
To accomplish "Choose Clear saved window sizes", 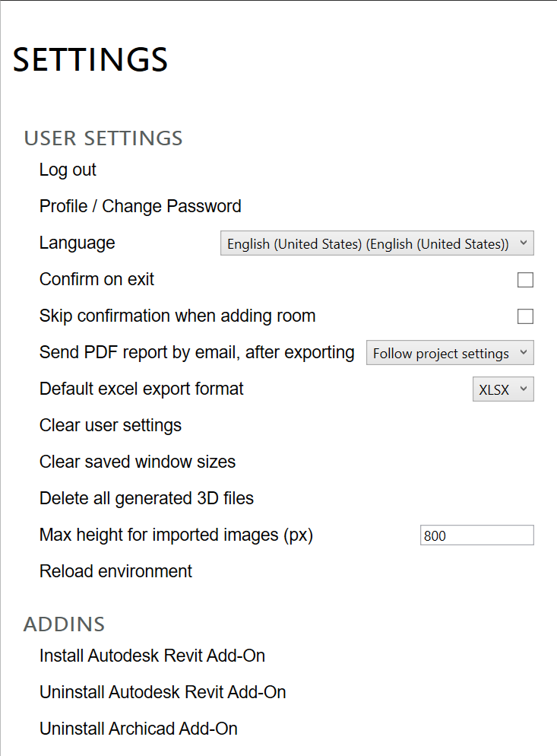I will [138, 462].
